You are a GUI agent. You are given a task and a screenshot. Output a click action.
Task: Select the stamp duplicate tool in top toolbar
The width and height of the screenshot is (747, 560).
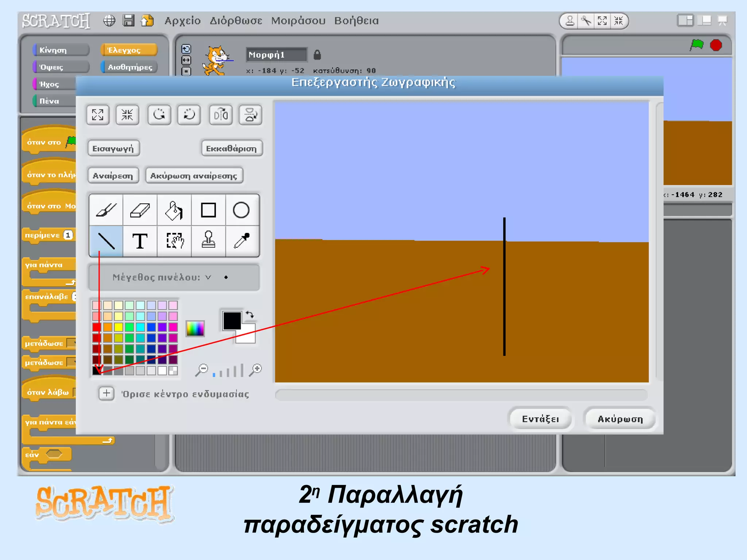570,21
